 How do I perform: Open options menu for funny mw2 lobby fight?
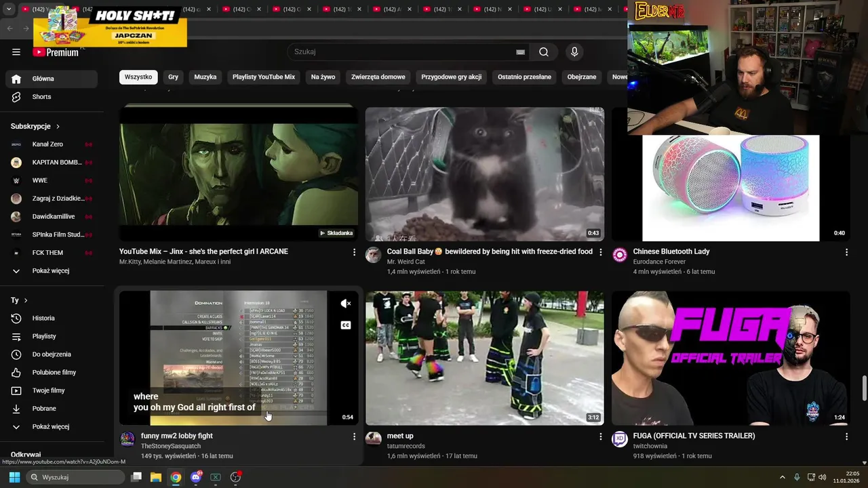[x=354, y=436]
